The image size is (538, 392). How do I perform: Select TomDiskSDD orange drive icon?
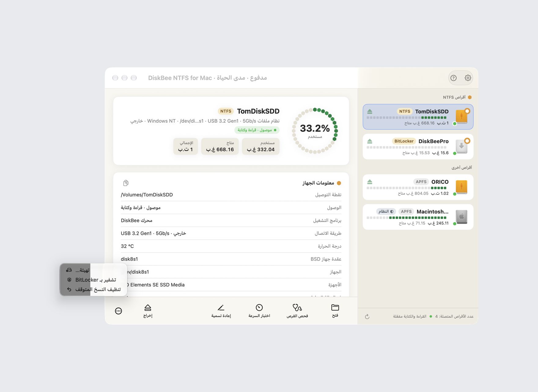pos(462,116)
